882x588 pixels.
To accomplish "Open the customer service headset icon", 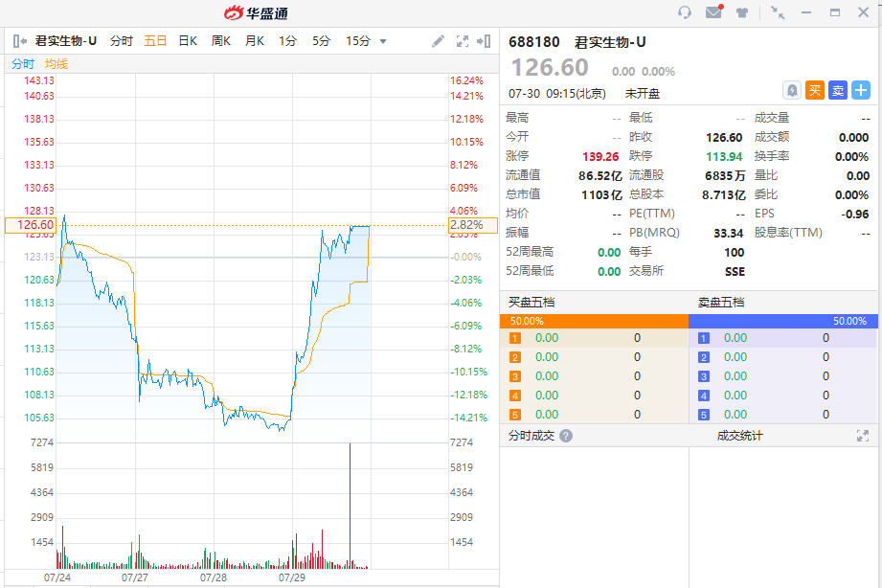I will coord(684,11).
